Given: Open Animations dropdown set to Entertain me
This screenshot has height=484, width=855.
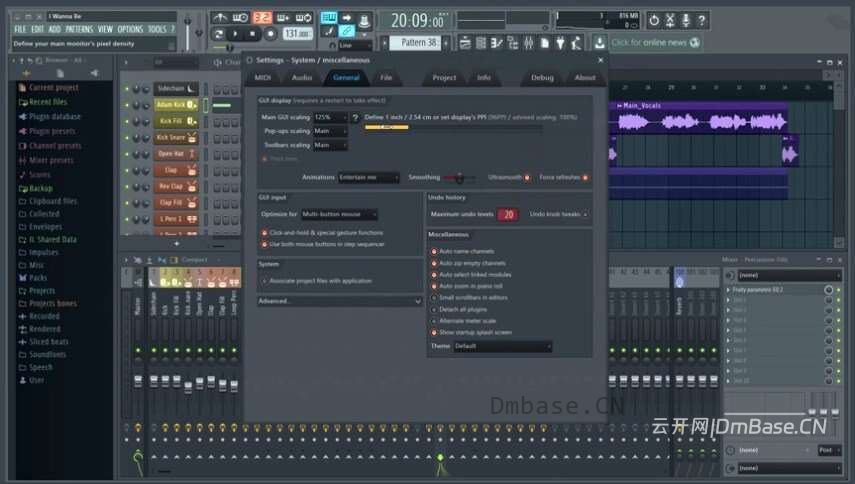Looking at the screenshot, I should point(369,178).
